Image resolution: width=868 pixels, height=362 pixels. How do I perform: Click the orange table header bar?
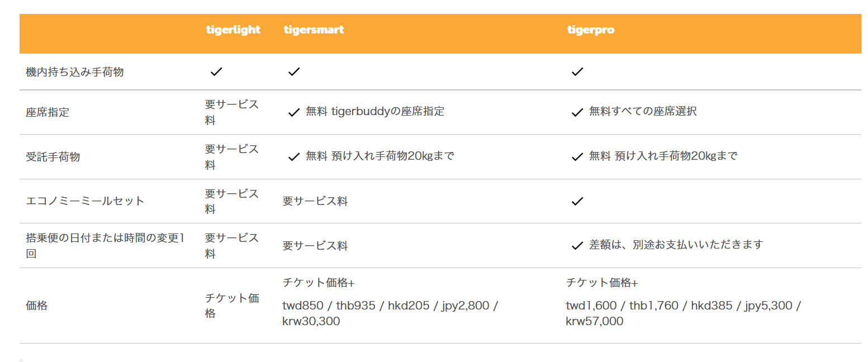440,34
